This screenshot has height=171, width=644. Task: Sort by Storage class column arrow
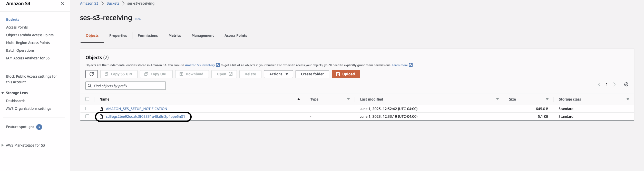(628, 99)
